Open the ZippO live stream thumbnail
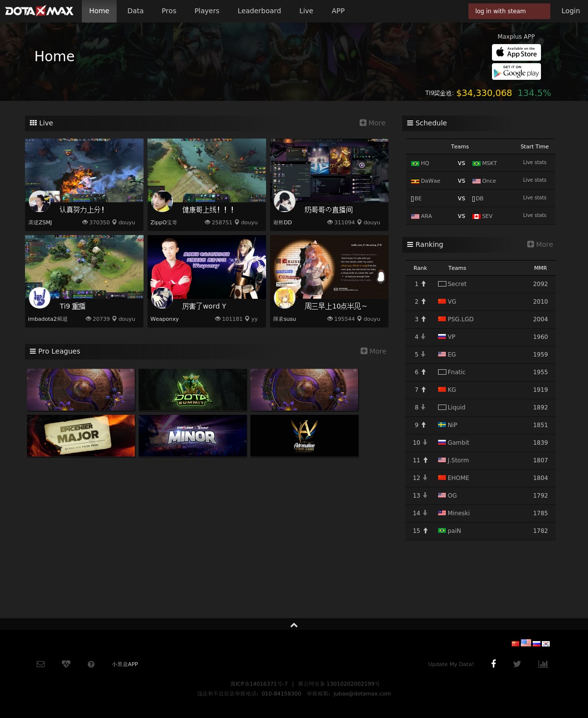The height and width of the screenshot is (718, 588). coord(207,170)
